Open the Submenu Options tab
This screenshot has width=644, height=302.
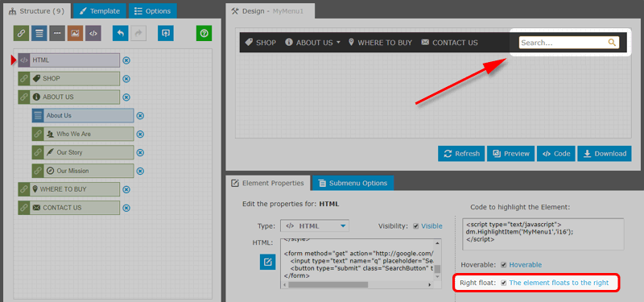point(353,184)
